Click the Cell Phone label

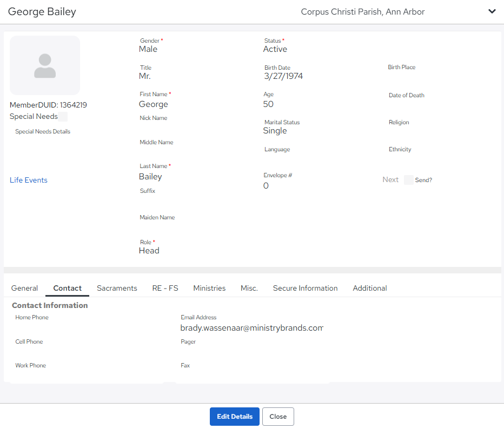[x=29, y=341]
